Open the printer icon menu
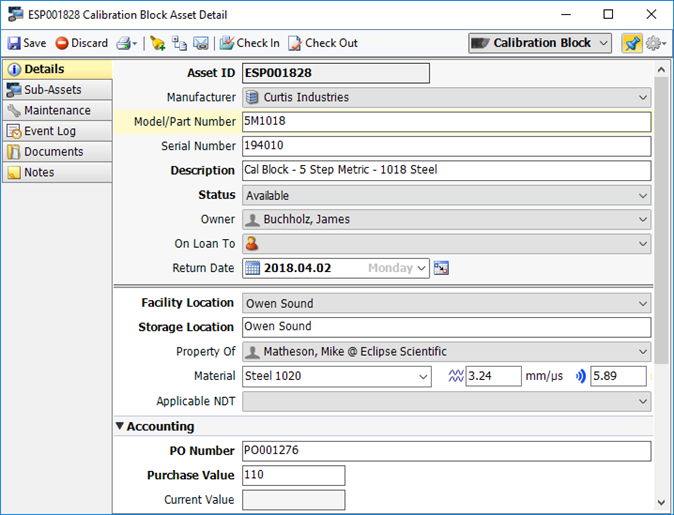674x515 pixels. [x=126, y=43]
